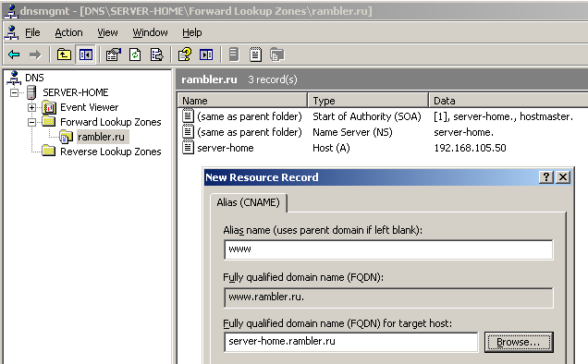The image size is (588, 364).
Task: Open the Properties toolbar icon
Action: [113, 55]
